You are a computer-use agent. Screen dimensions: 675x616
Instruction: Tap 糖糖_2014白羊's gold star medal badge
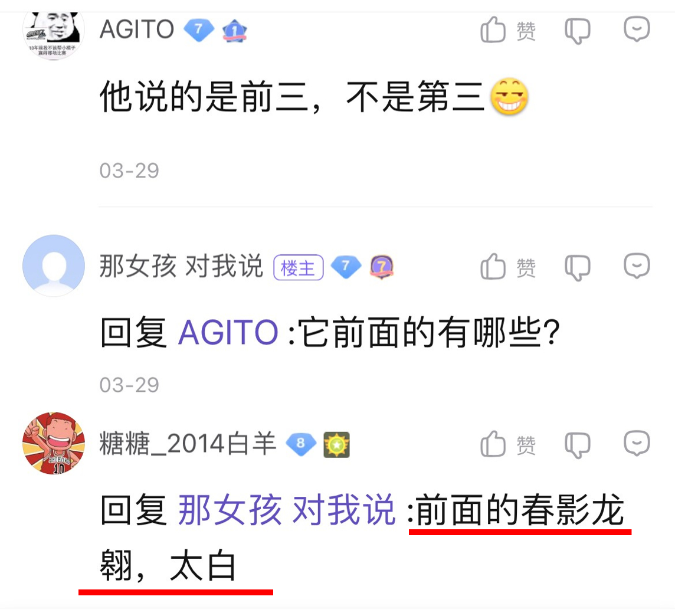pyautogui.click(x=337, y=444)
